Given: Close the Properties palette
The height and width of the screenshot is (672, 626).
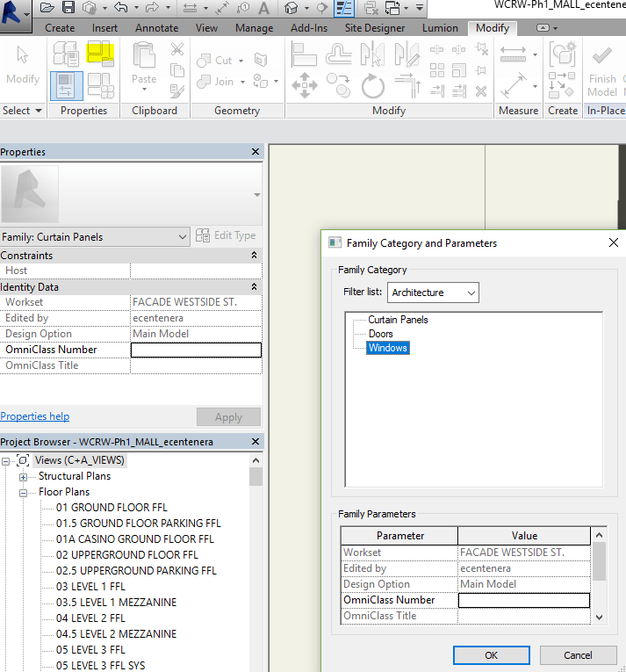Looking at the screenshot, I should click(x=255, y=152).
